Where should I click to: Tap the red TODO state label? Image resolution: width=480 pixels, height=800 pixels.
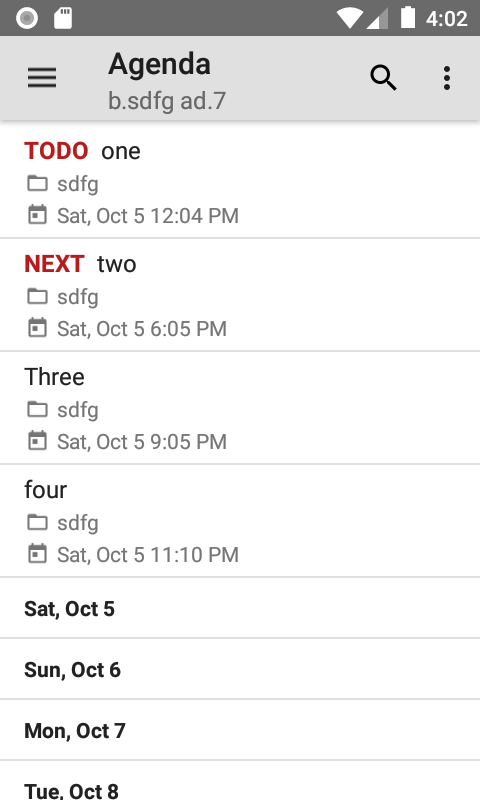click(x=56, y=151)
